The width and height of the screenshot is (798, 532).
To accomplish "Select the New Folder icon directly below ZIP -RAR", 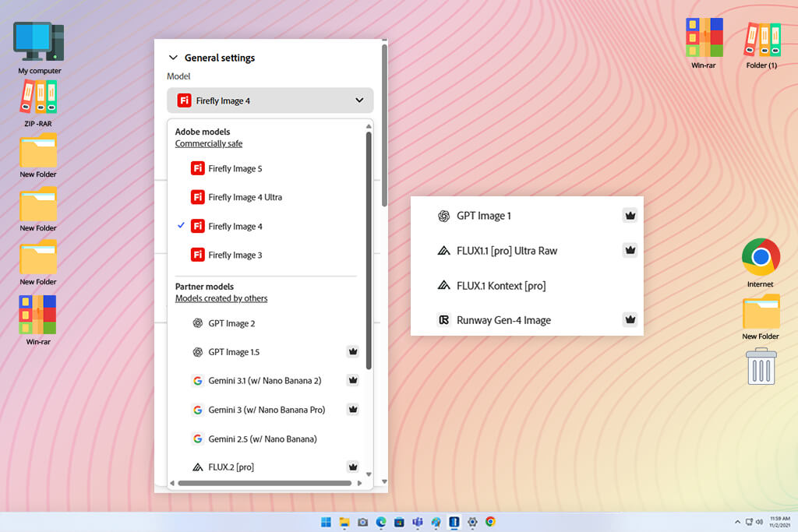I will pos(38,156).
